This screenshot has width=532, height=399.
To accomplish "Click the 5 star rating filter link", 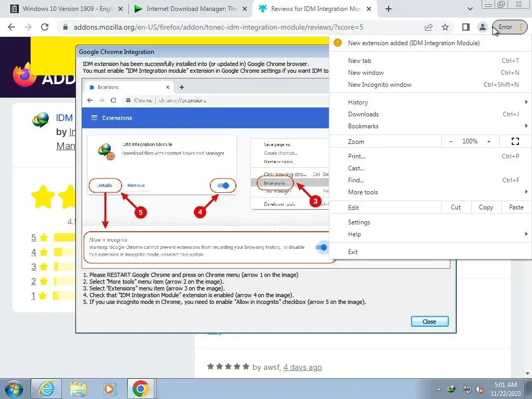I will pos(34,237).
